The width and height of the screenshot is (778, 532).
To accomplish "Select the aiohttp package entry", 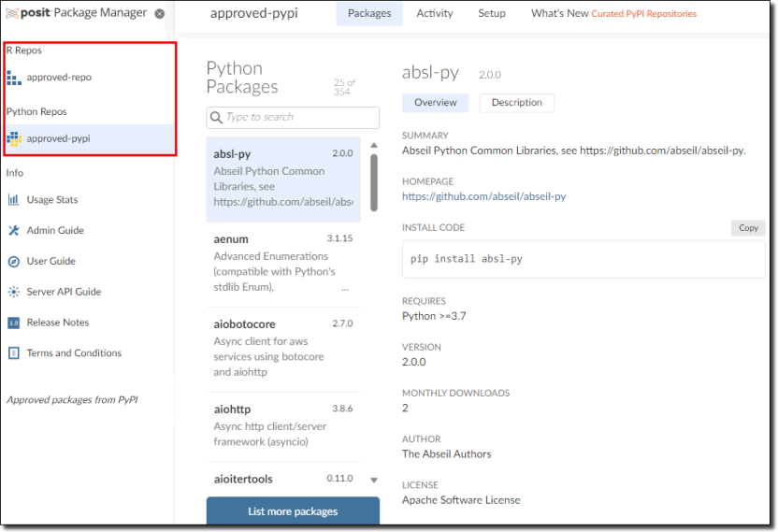I will click(x=282, y=427).
